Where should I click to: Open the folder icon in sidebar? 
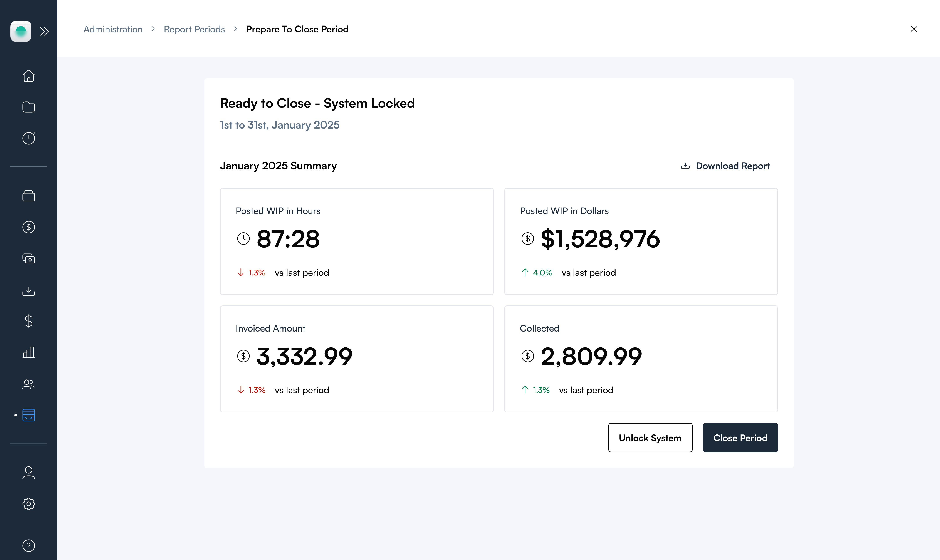click(x=29, y=107)
